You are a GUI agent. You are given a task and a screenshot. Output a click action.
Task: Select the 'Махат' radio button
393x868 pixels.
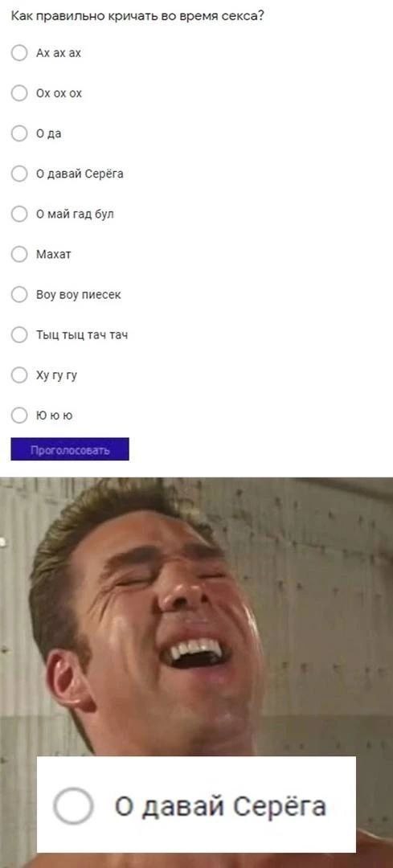[19, 254]
